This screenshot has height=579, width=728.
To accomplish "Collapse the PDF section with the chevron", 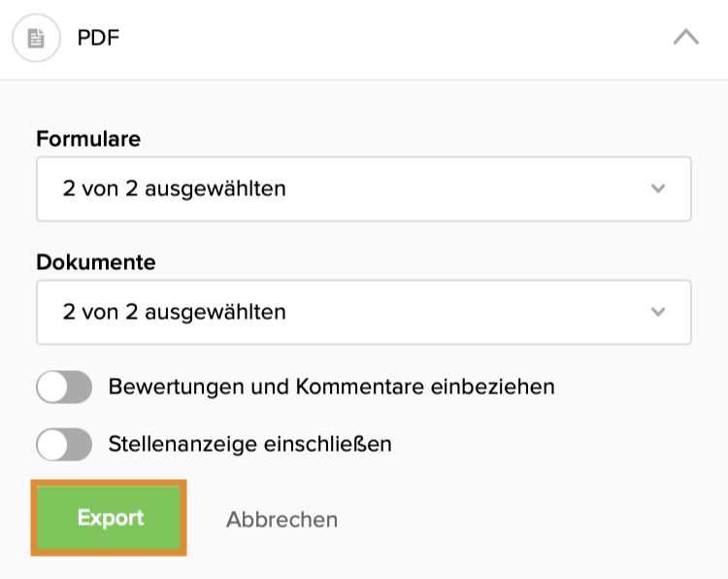I will coord(685,38).
